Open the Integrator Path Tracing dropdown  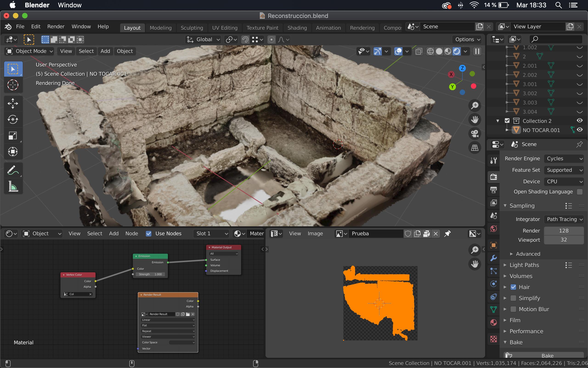coord(564,219)
